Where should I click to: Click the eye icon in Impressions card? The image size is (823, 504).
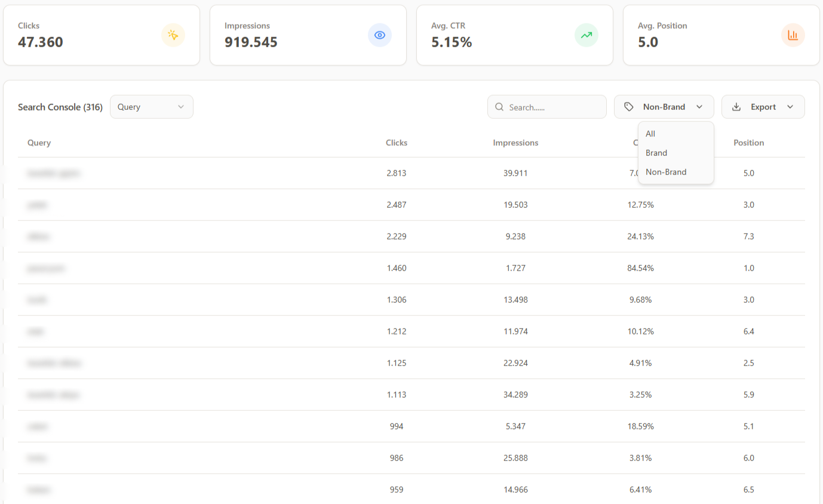click(379, 35)
